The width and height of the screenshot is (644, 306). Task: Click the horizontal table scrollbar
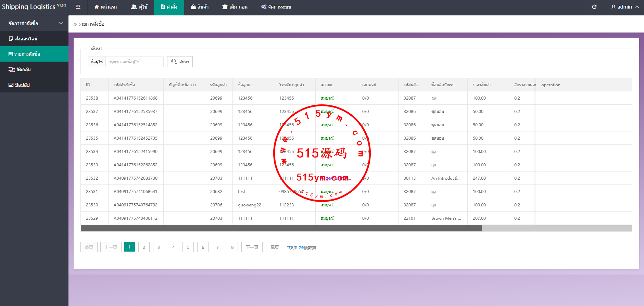[281, 228]
